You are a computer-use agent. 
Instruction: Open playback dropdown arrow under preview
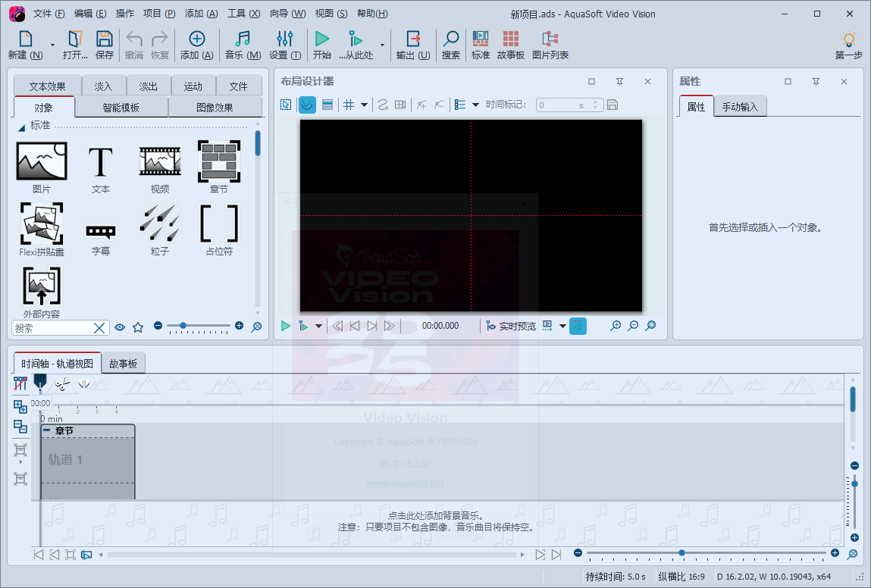(318, 326)
